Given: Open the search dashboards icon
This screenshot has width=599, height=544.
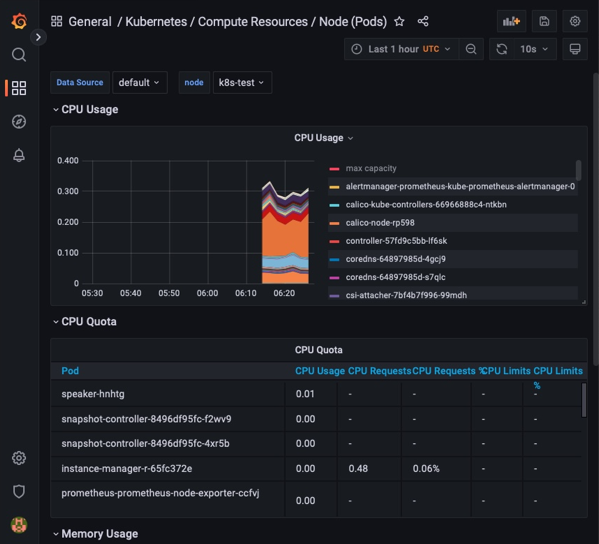Looking at the screenshot, I should [x=19, y=55].
